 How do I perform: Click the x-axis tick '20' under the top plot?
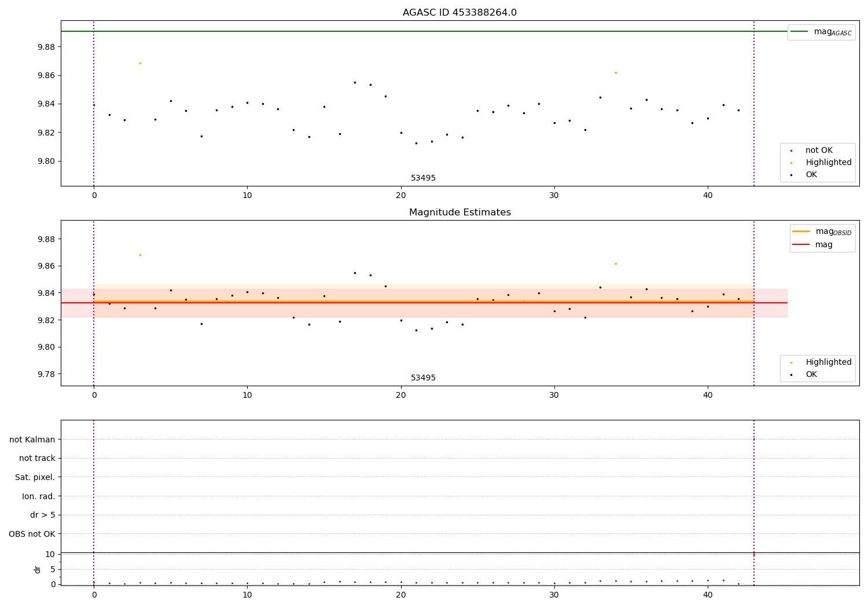(401, 196)
